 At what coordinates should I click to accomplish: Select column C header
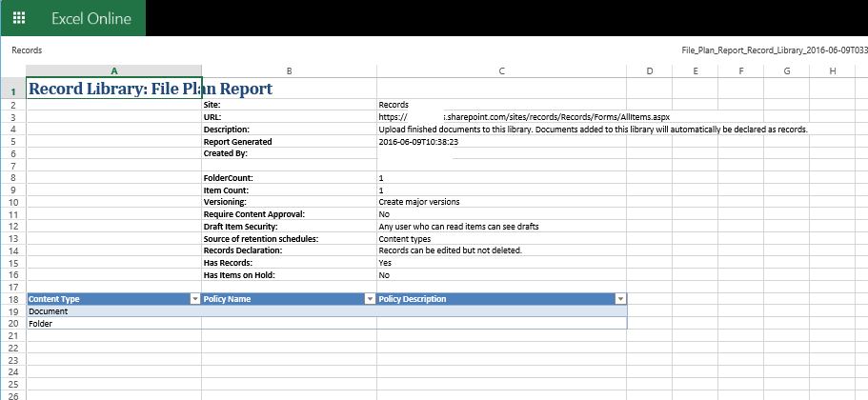pyautogui.click(x=501, y=70)
